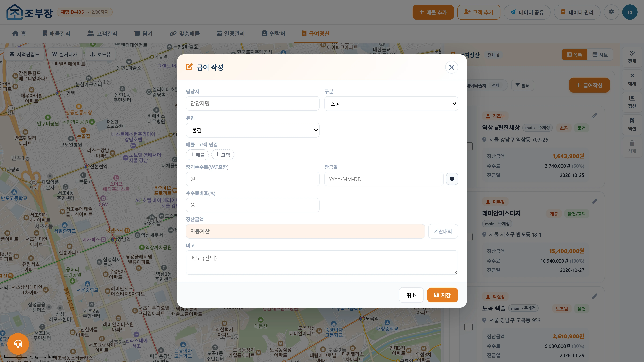
Task: Export via 엑셀 icon in sidebar
Action: point(632,124)
